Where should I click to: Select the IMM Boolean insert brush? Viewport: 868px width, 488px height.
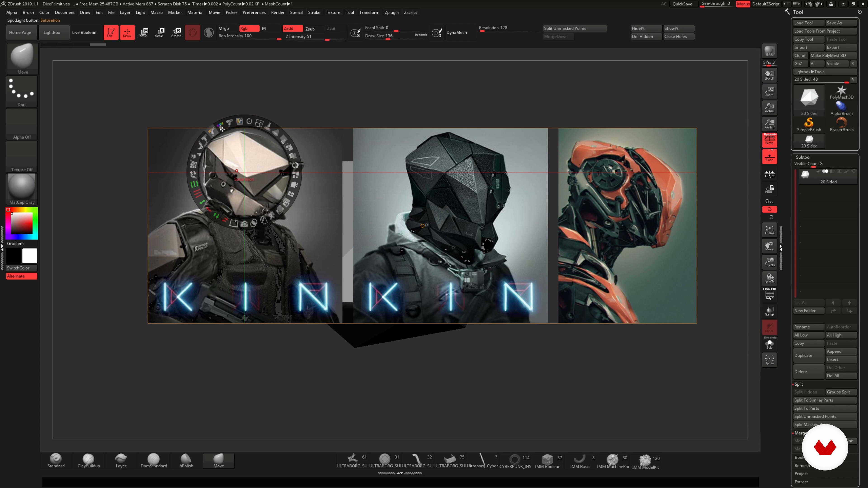click(x=547, y=461)
